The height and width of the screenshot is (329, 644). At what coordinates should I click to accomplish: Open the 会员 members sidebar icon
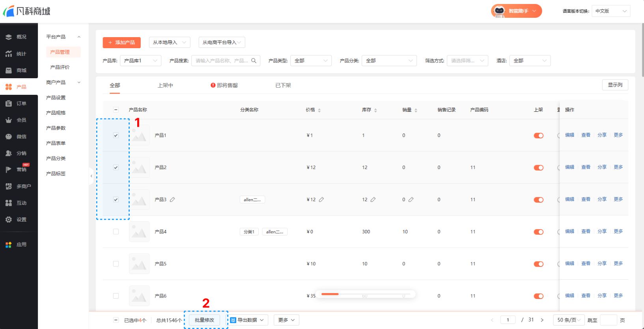(9, 120)
